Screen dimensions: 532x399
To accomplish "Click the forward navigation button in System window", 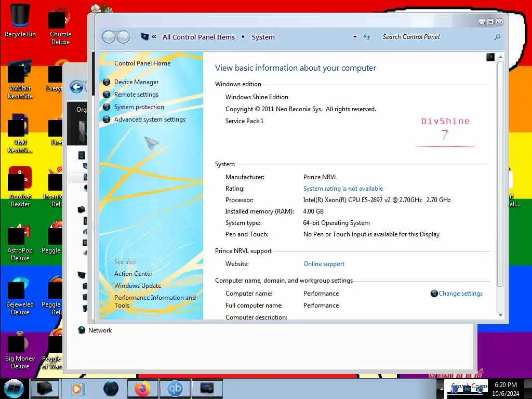I will pyautogui.click(x=124, y=37).
